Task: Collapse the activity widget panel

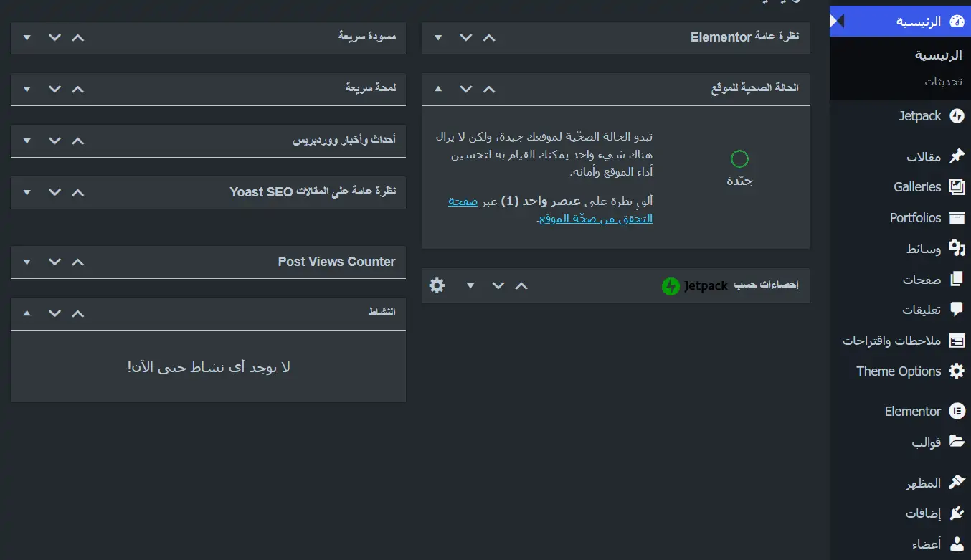Action: click(x=27, y=313)
